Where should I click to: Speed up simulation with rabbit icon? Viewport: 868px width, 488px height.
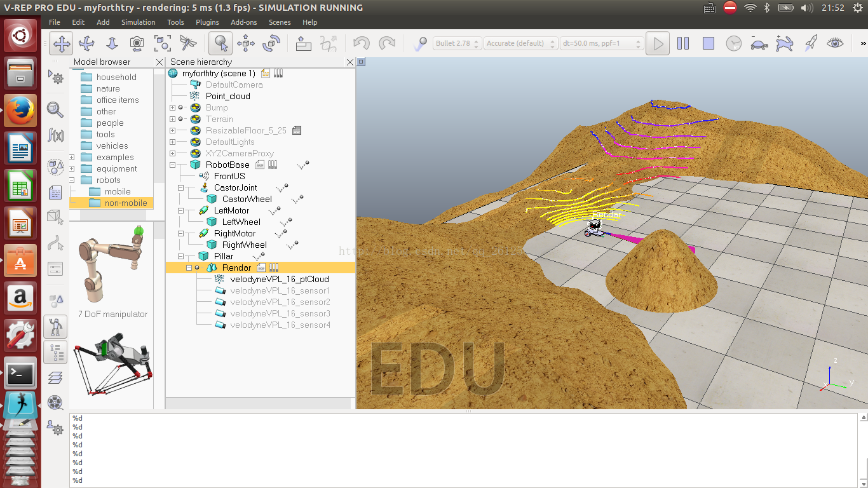[x=785, y=43]
